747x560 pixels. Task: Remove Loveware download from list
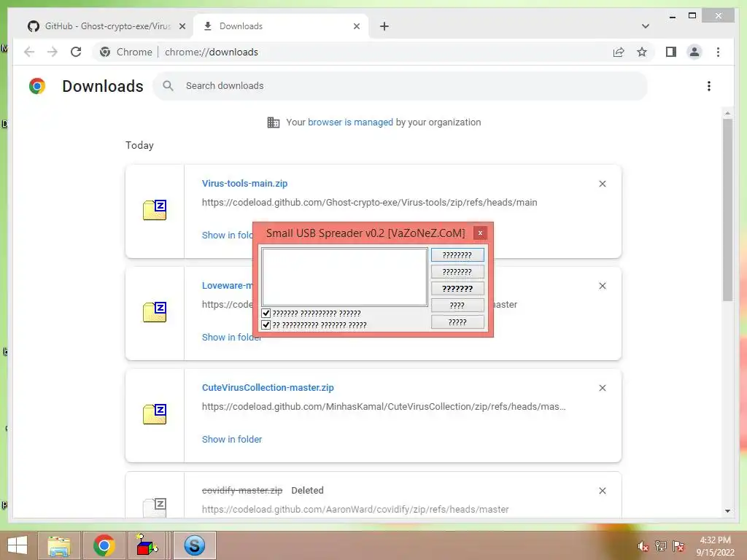click(x=602, y=286)
